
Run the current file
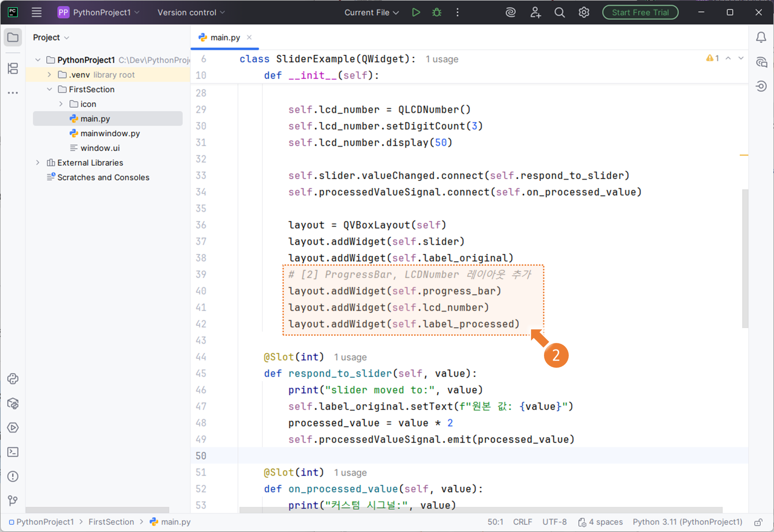(416, 12)
